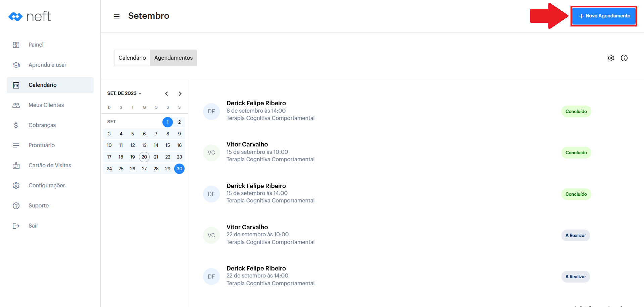The width and height of the screenshot is (644, 307).
Task: Open Painel from the sidebar
Action: pos(36,45)
